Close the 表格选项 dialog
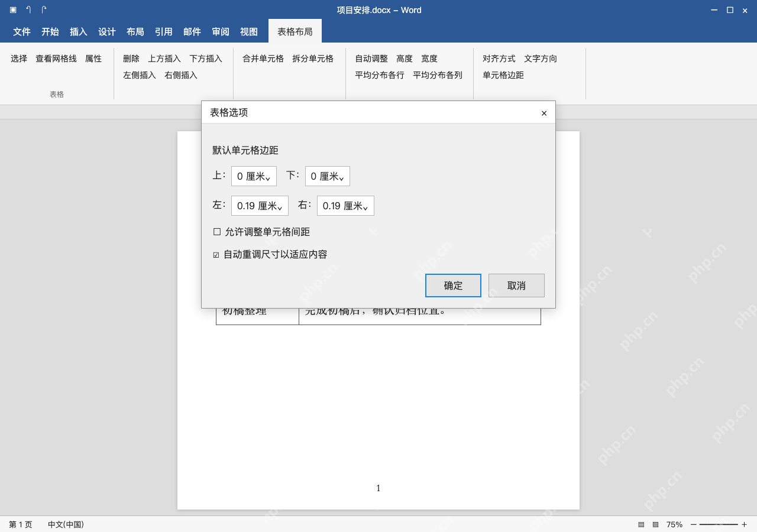Image resolution: width=757 pixels, height=532 pixels. click(x=544, y=113)
